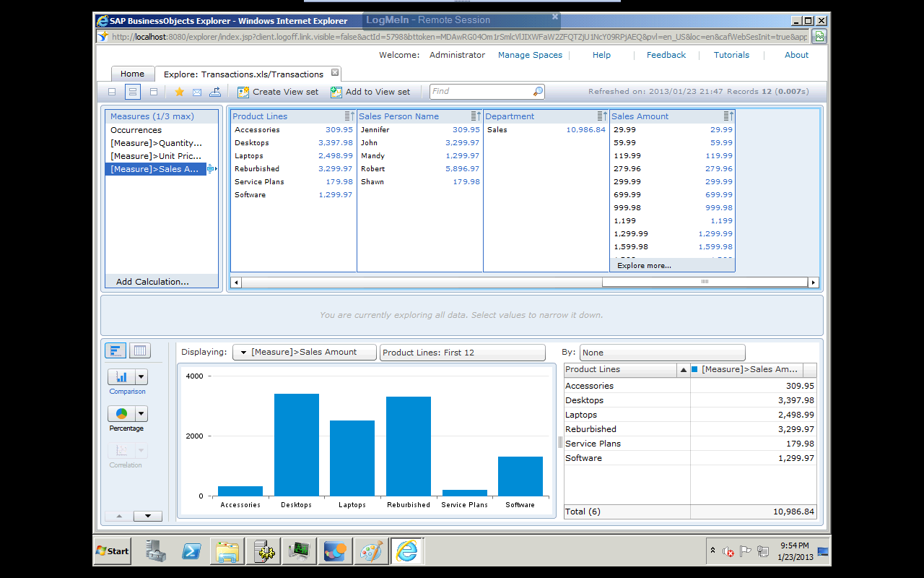
Task: Click the chart types down arrow
Action: (x=148, y=516)
